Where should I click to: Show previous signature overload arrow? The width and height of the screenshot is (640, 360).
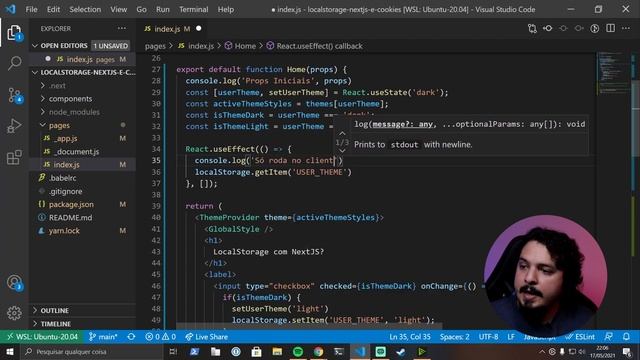(342, 133)
